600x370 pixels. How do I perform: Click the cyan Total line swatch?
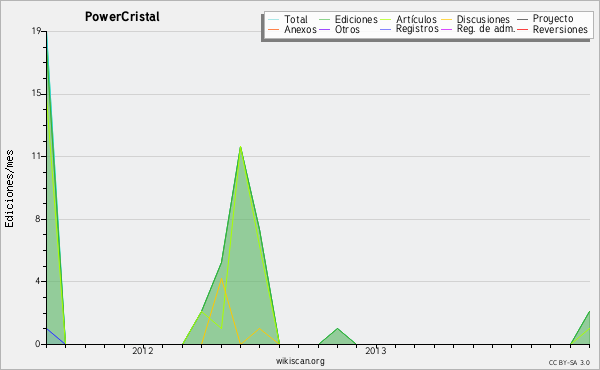(273, 20)
